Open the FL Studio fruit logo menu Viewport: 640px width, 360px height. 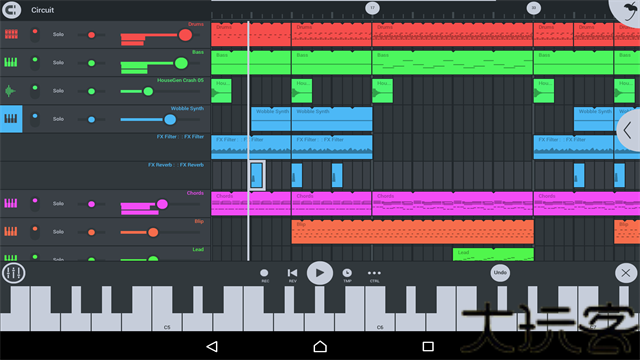tap(628, 10)
